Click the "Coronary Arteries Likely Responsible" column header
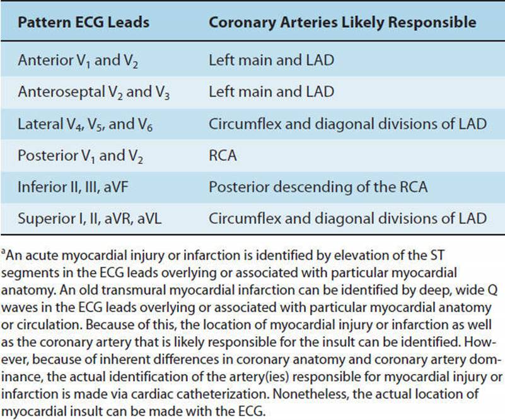This screenshot has width=505, height=420. click(x=342, y=23)
